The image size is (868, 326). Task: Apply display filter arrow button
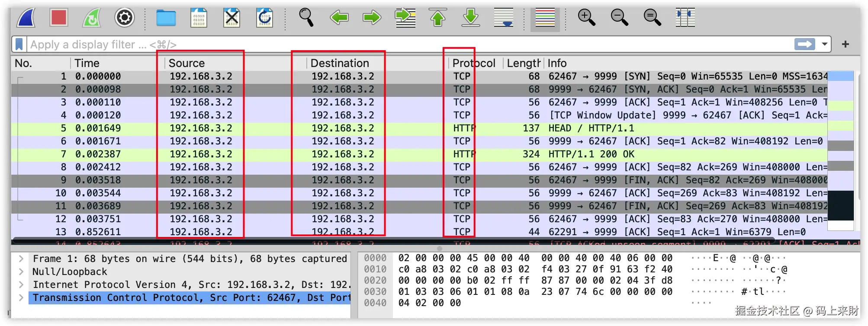[x=805, y=44]
